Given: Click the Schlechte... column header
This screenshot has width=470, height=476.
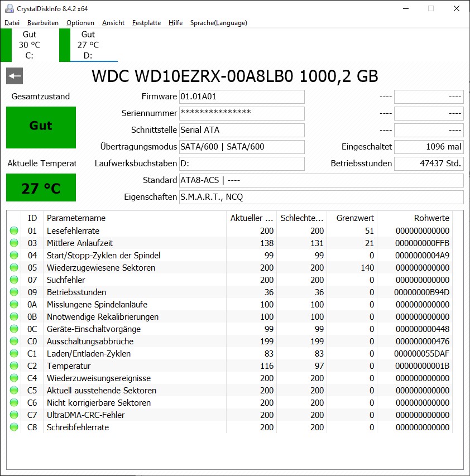Looking at the screenshot, I should click(x=302, y=218).
